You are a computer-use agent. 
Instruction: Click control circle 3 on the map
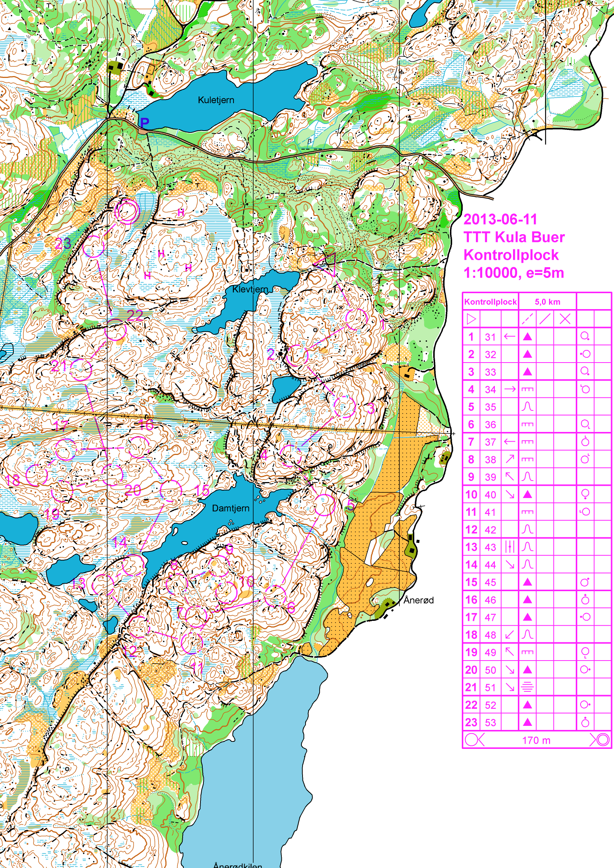tap(344, 407)
